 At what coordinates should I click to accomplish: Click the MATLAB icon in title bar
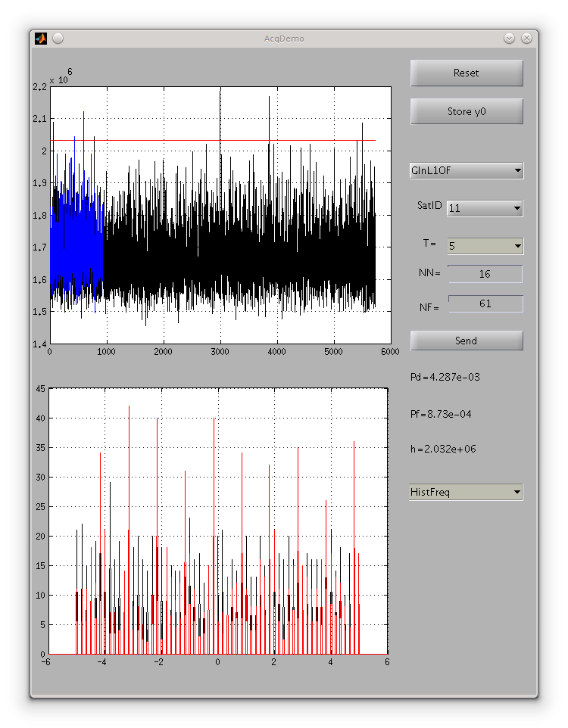point(41,39)
